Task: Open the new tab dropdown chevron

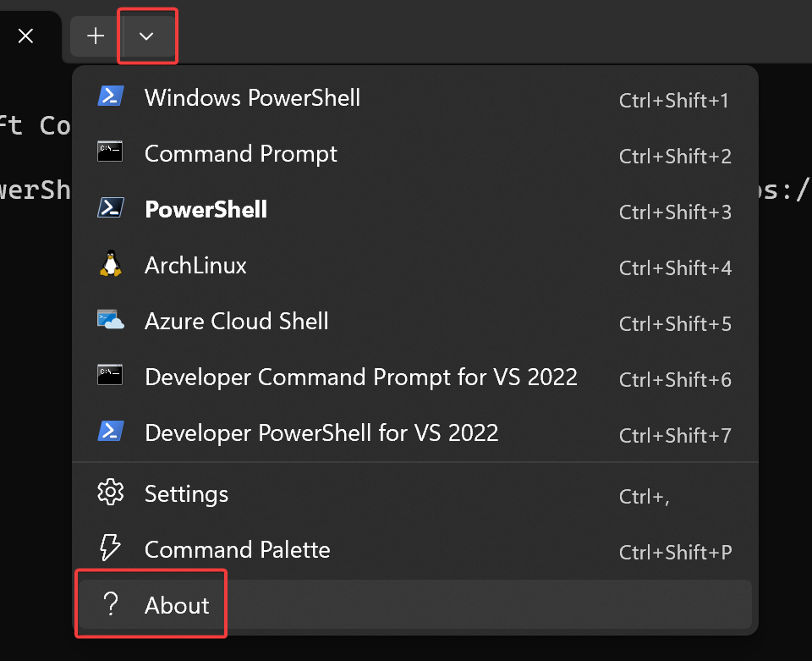Action: coord(147,36)
